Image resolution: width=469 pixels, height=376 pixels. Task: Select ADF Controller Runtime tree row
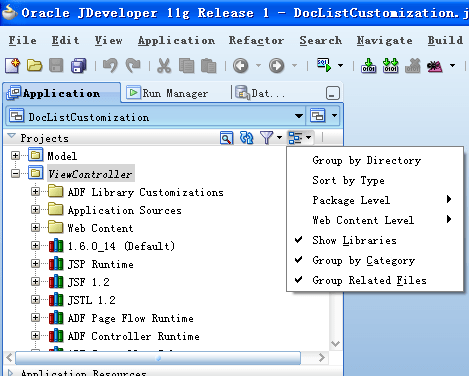[x=133, y=336]
